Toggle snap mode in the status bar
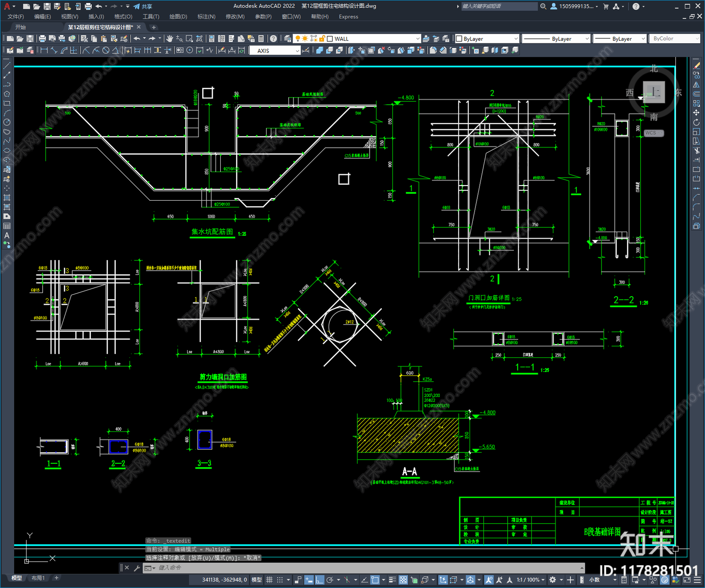705x588 pixels. coord(280,580)
